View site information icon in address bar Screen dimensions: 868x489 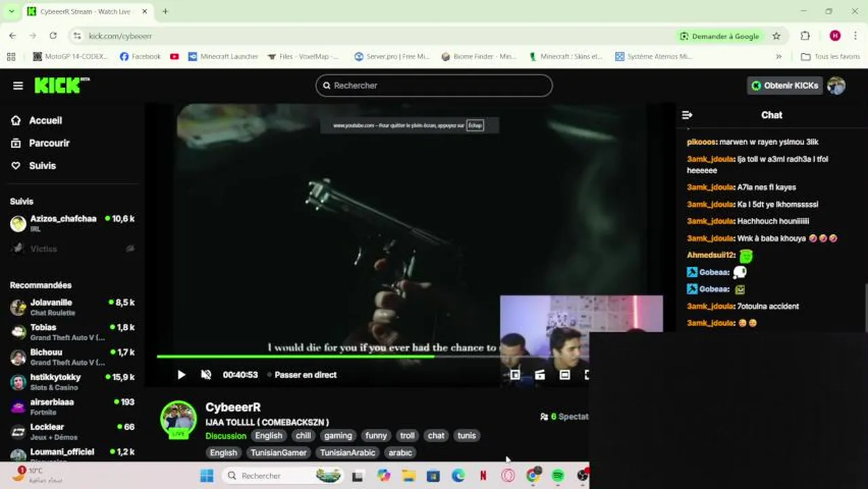pos(77,36)
